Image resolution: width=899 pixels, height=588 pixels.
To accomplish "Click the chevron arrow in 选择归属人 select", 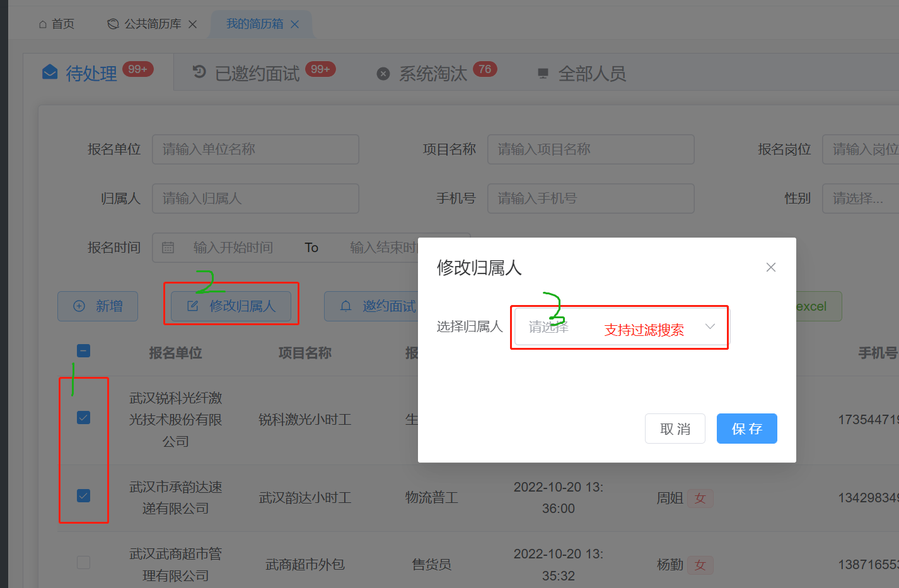I will [710, 326].
